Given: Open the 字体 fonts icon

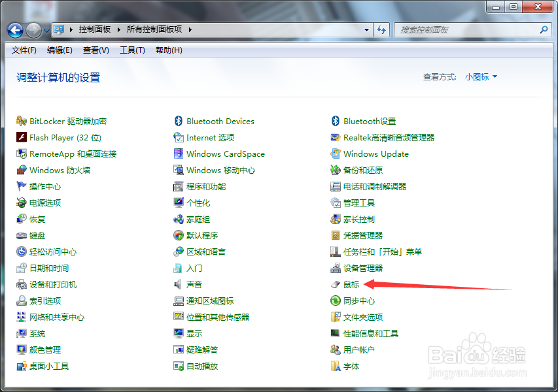Looking at the screenshot, I should (335, 366).
